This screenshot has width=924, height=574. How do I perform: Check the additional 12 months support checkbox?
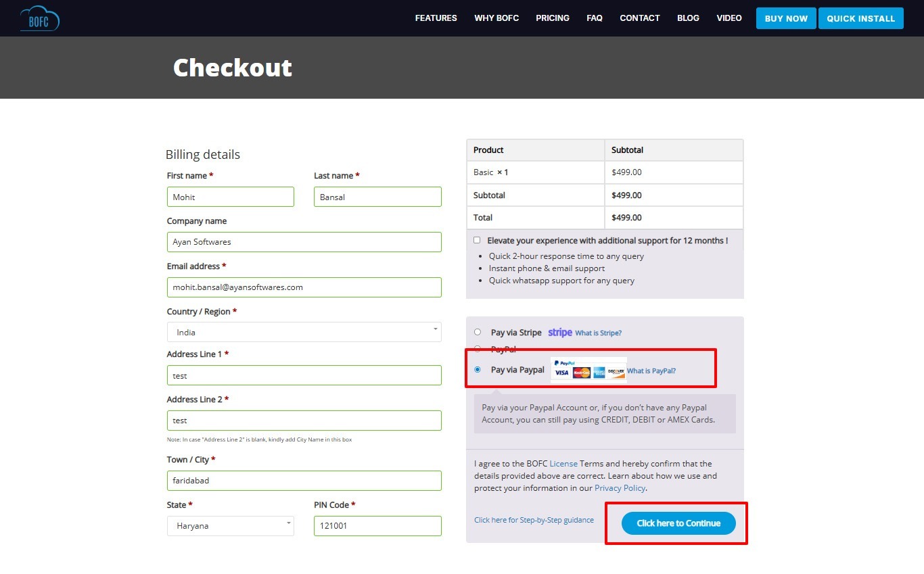click(x=477, y=240)
